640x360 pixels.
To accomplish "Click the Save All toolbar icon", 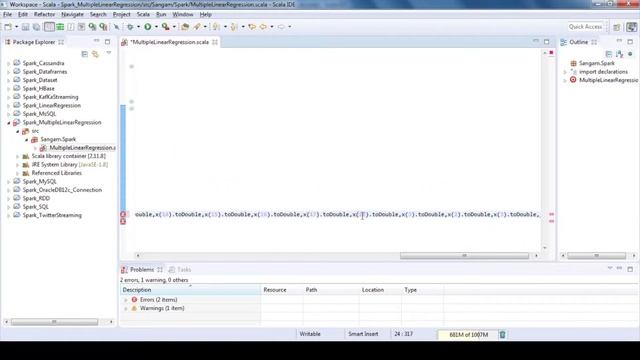I will coord(36,27).
